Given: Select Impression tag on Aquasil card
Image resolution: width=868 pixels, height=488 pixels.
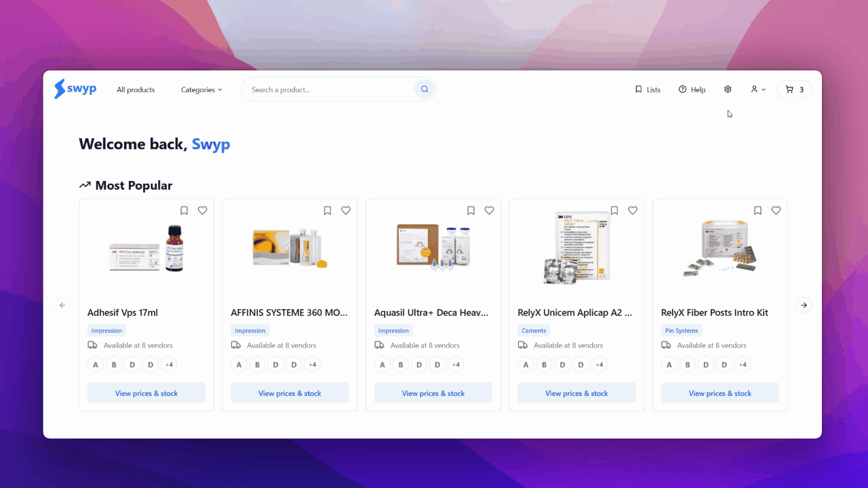Looking at the screenshot, I should (x=393, y=331).
